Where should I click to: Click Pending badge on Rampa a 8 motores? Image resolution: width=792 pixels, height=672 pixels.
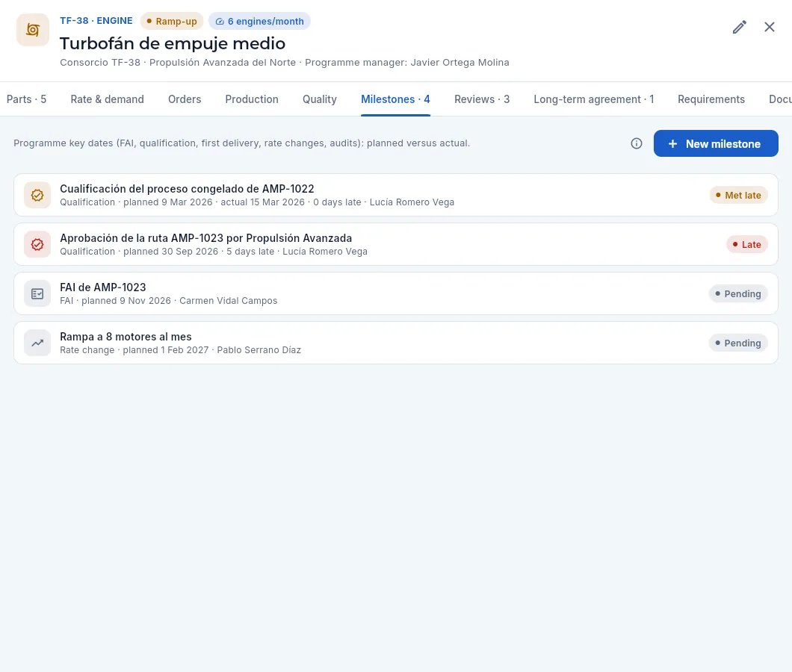pos(738,343)
